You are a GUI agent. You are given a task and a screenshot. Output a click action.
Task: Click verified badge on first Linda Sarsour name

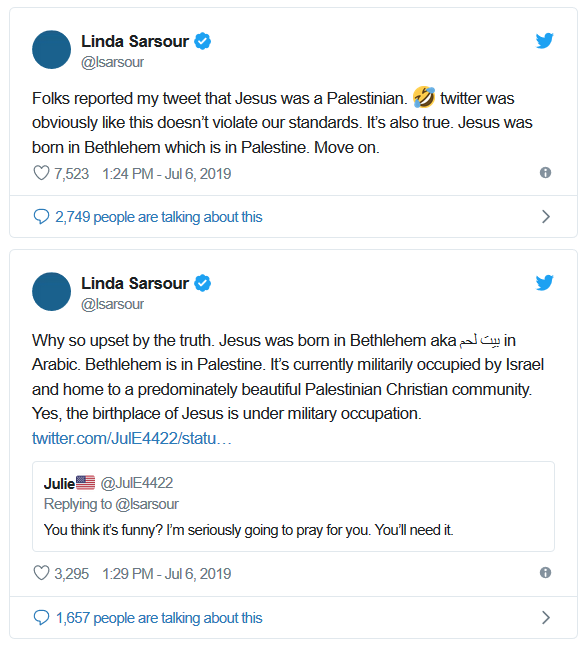pyautogui.click(x=203, y=41)
